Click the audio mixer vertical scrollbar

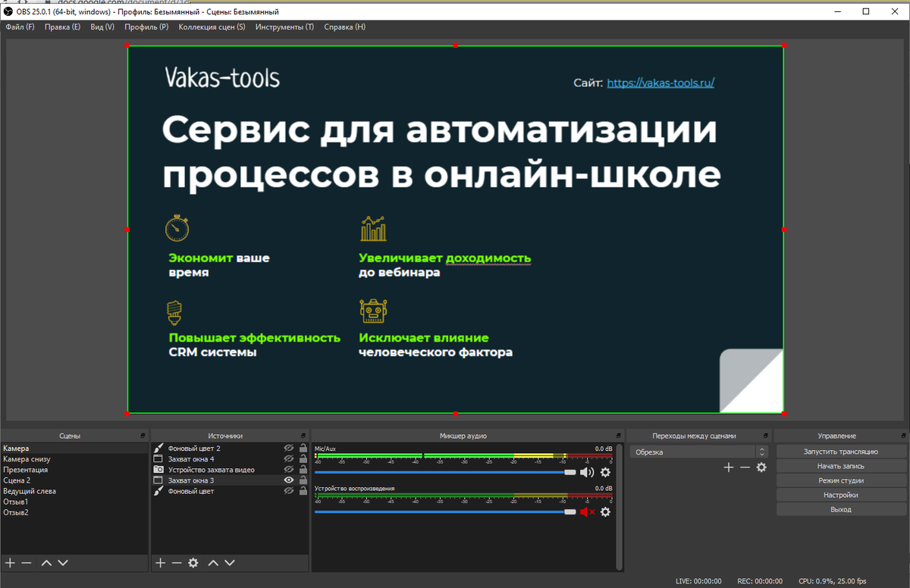pos(620,506)
